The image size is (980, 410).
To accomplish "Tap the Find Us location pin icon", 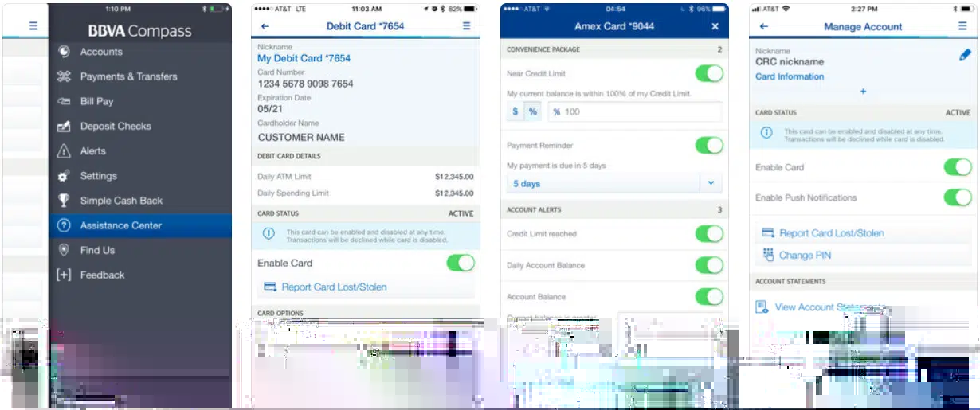I will [65, 250].
